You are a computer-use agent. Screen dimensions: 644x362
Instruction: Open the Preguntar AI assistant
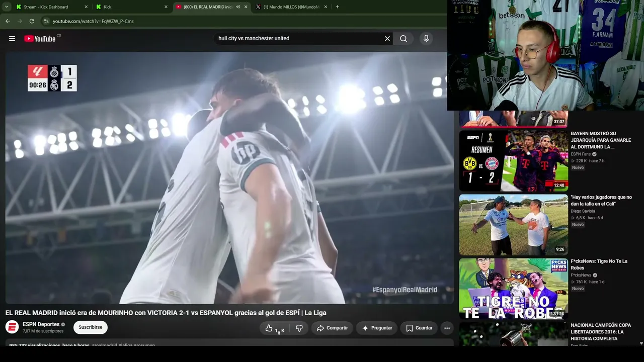[377, 328]
